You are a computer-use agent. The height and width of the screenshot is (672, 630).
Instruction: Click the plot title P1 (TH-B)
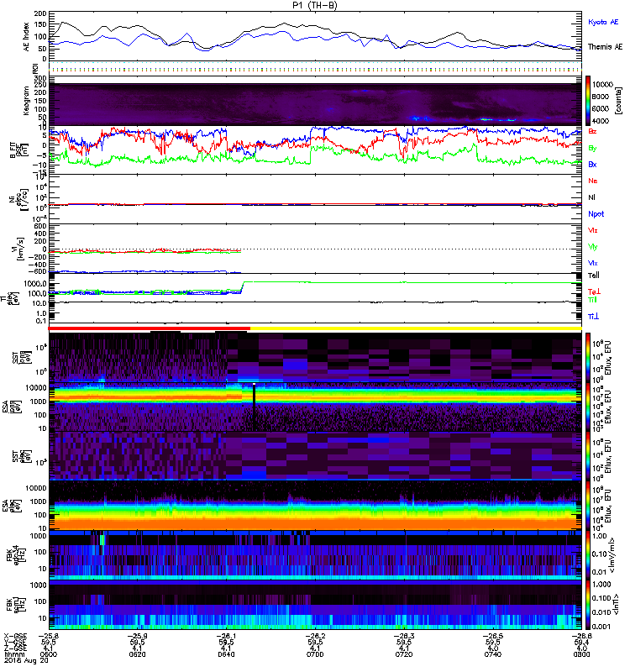(x=314, y=5)
